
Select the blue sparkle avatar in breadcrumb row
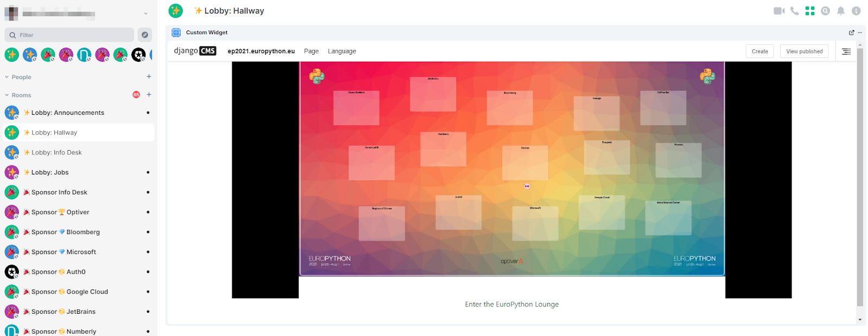coord(30,55)
